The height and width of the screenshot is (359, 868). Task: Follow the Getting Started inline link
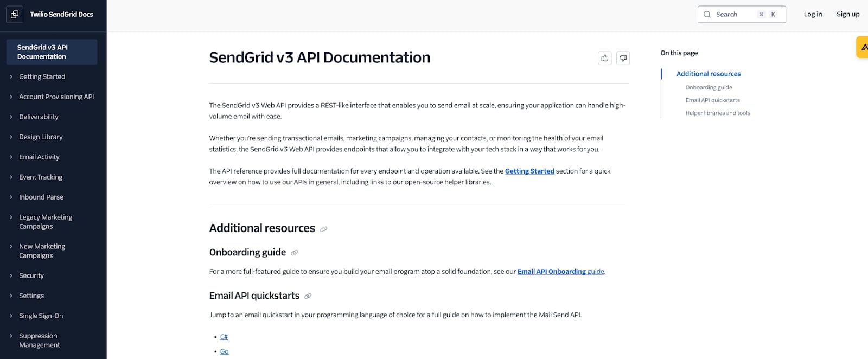tap(529, 171)
